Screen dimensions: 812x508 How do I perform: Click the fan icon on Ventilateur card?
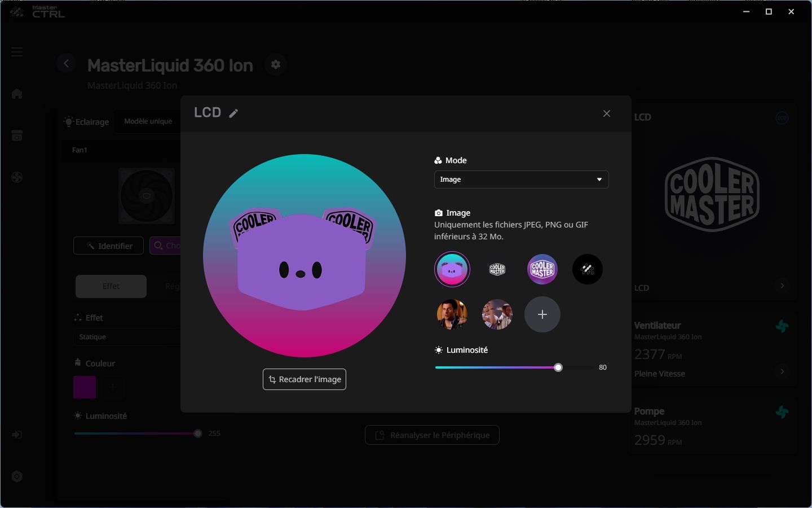(782, 326)
